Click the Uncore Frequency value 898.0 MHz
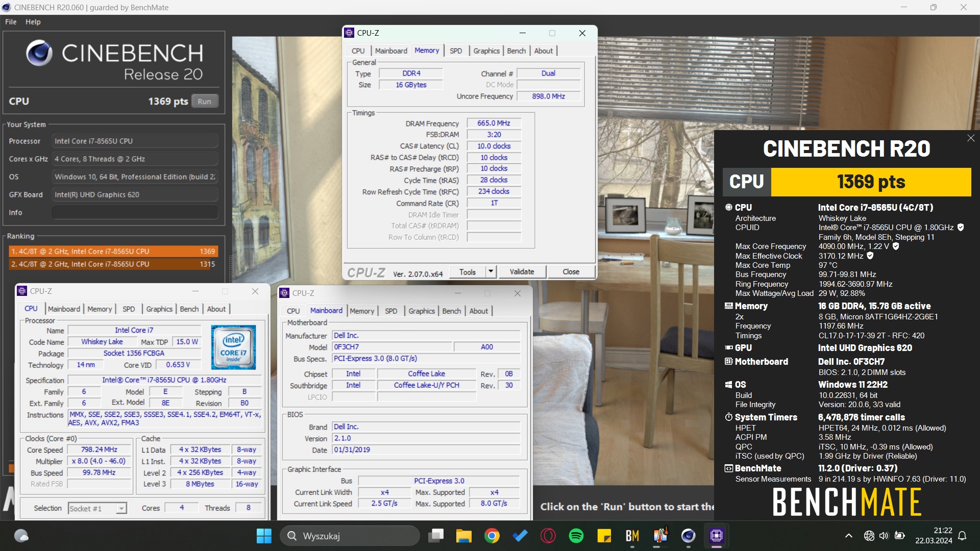Viewport: 980px width, 551px height. pyautogui.click(x=549, y=96)
